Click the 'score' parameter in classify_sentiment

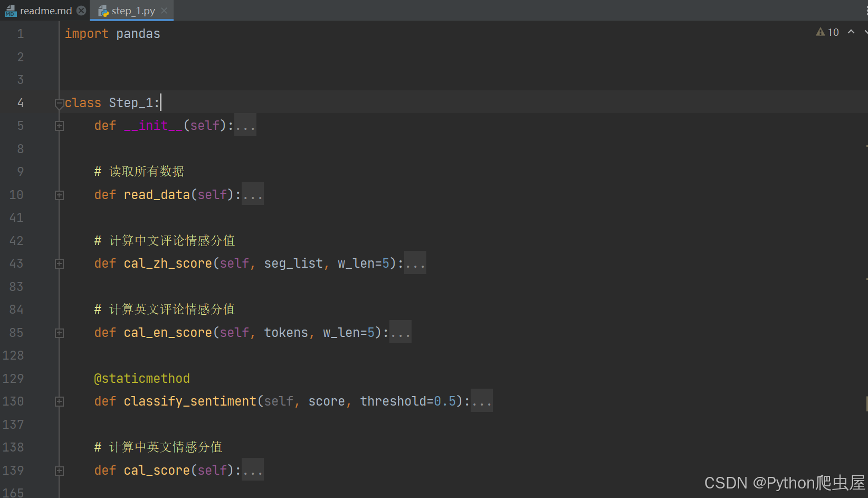[327, 401]
